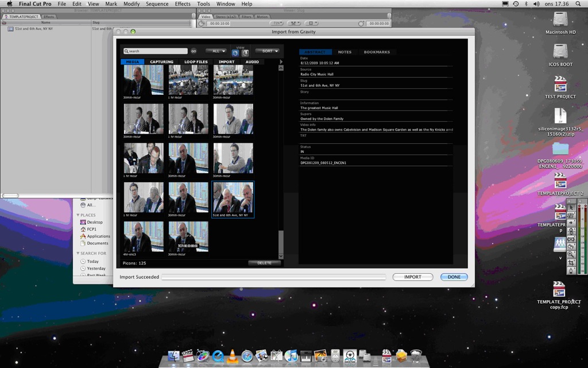Select the Edit Selection tool in palette
Screen dimensions: 588x368
571,215
